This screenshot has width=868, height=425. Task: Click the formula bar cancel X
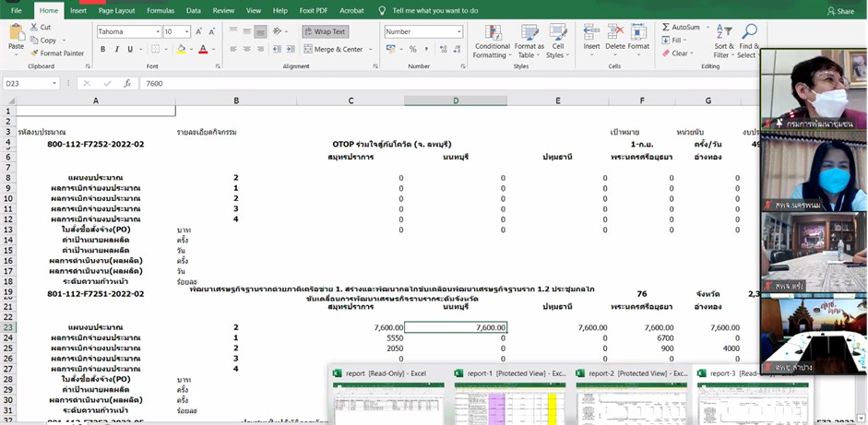pyautogui.click(x=87, y=84)
